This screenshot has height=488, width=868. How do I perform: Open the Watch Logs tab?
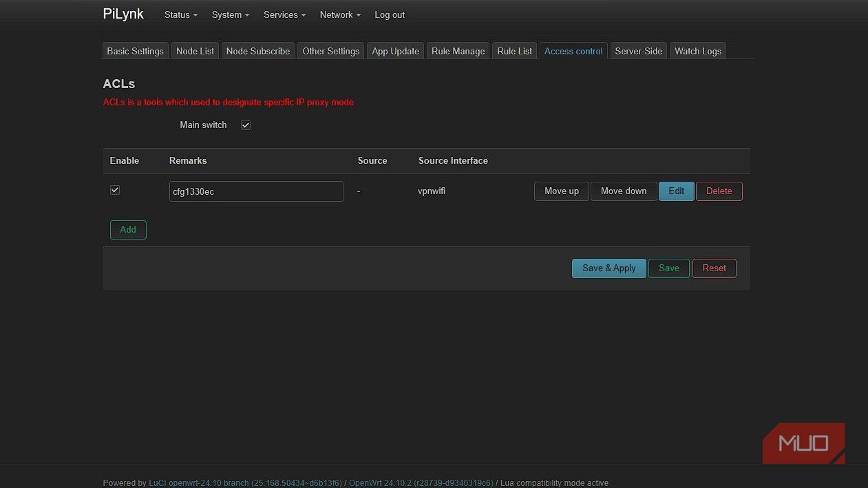698,51
